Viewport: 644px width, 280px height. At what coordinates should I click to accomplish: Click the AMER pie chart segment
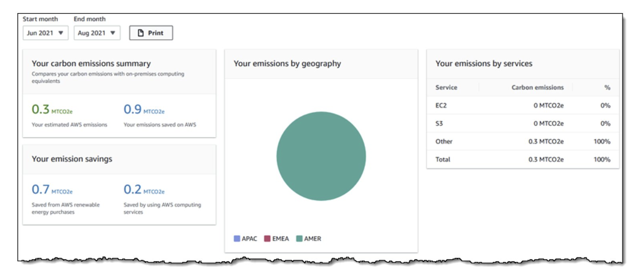(321, 156)
